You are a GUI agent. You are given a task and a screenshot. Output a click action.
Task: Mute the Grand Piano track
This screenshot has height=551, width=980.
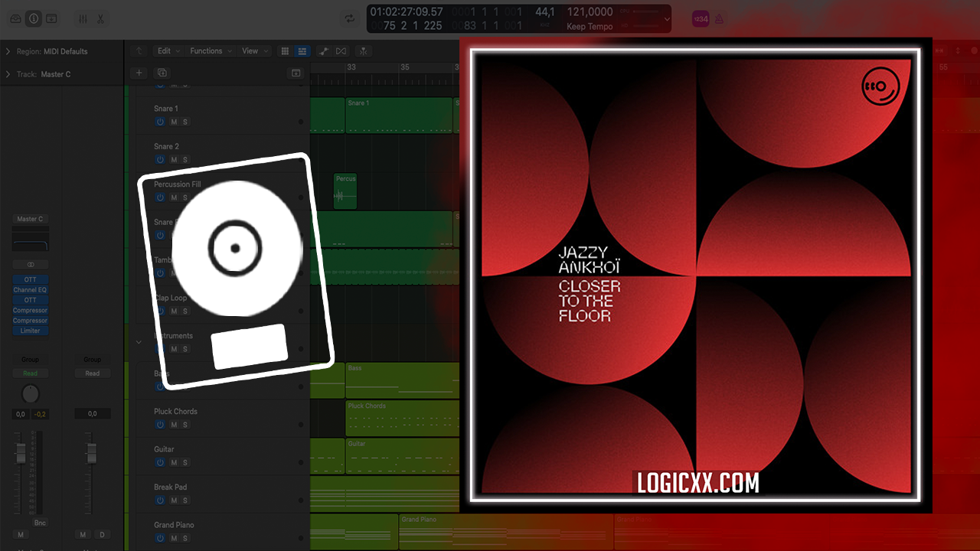point(174,538)
